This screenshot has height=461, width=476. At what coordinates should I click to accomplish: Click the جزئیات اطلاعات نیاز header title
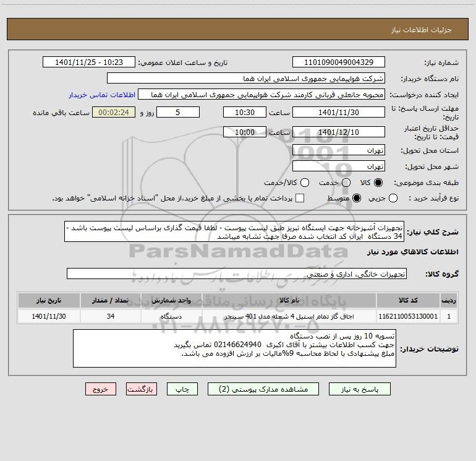(422, 30)
